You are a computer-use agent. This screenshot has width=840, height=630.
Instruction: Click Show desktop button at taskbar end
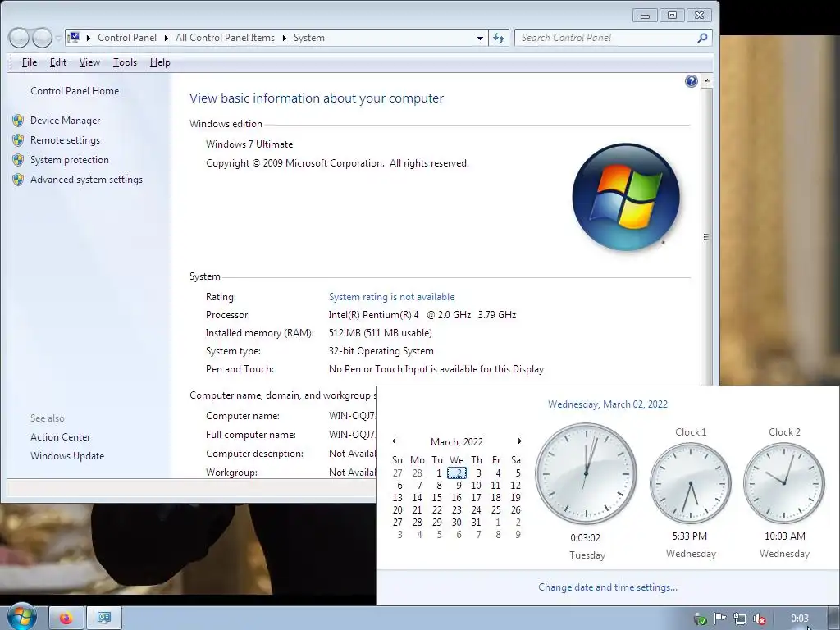834,619
